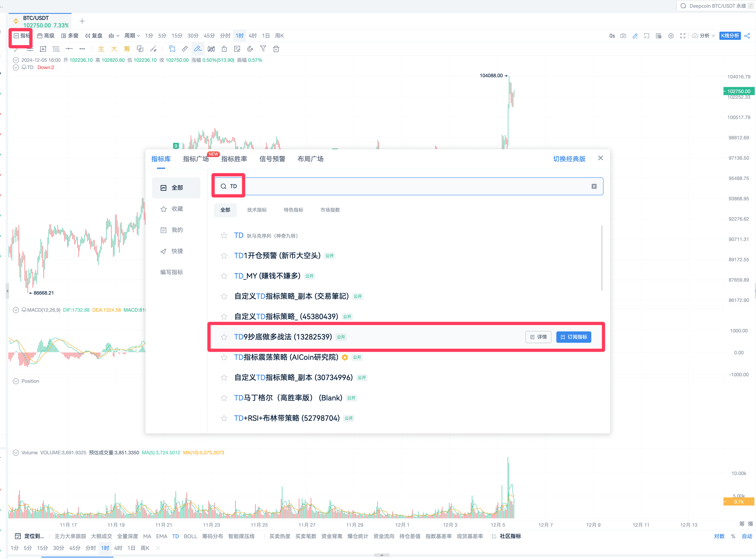The height and width of the screenshot is (559, 756).
Task: Delete drawings with trash icon
Action: (x=276, y=49)
